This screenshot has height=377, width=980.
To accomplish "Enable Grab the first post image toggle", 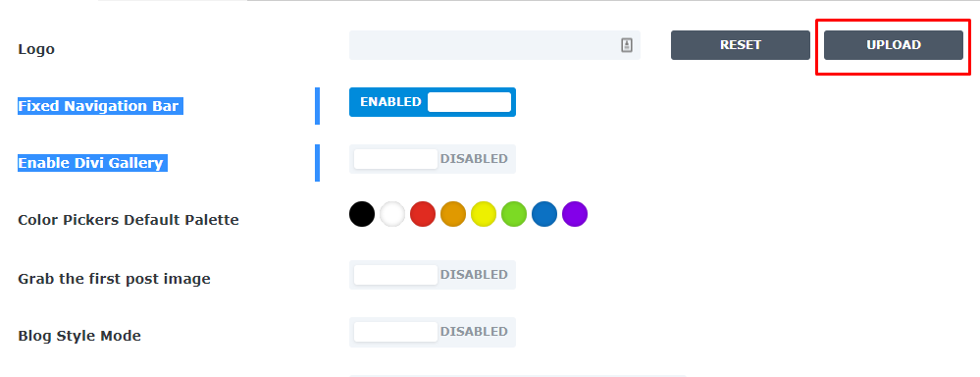I will (x=433, y=275).
